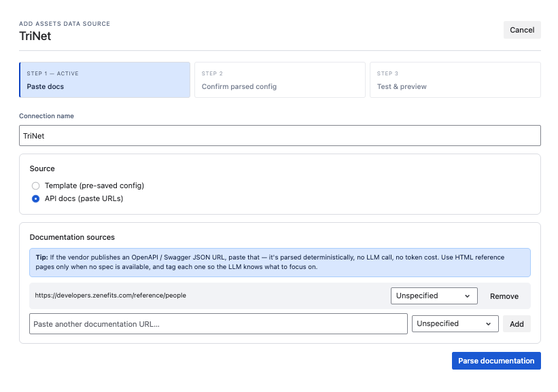Open tag dropdown for zenefits people URL

click(x=434, y=296)
